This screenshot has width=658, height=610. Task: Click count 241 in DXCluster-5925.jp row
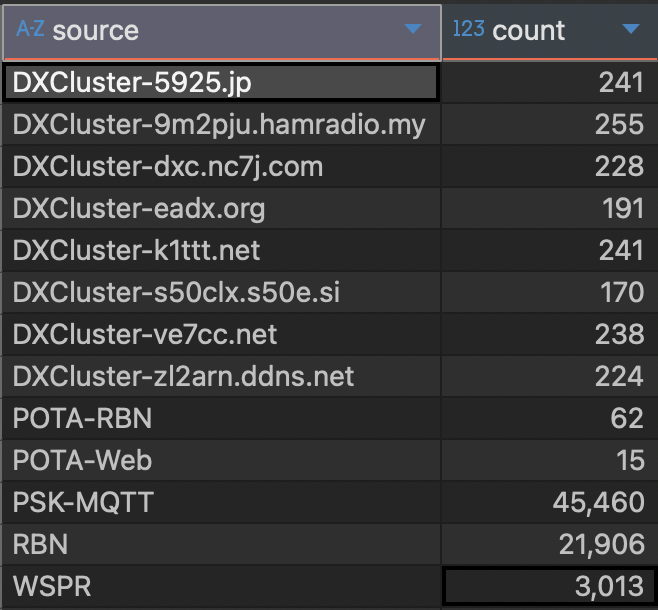coord(621,82)
